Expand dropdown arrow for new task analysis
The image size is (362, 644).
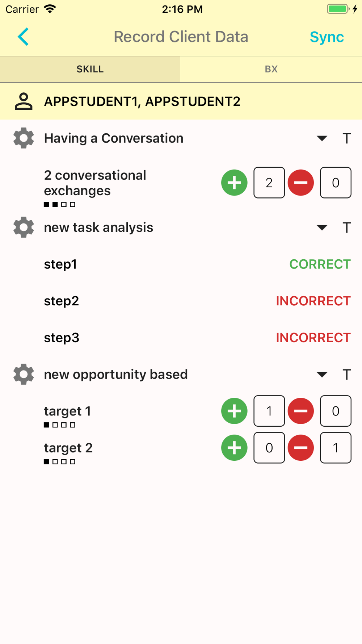pyautogui.click(x=322, y=227)
